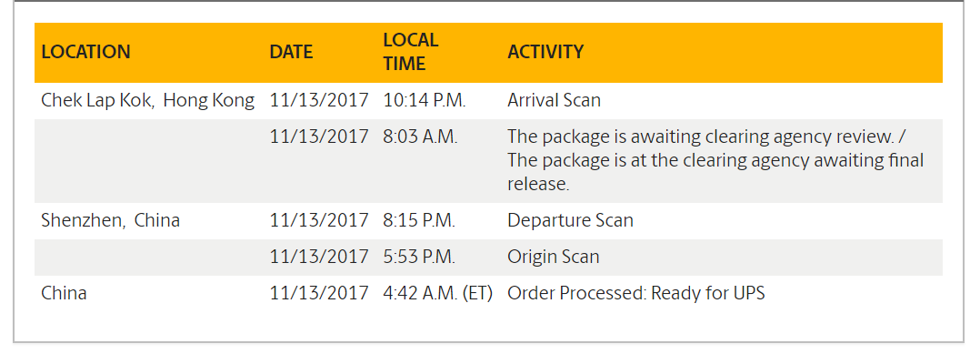The image size is (980, 364).
Task: Click Order Processed: Ready for UPS
Action: (x=635, y=293)
